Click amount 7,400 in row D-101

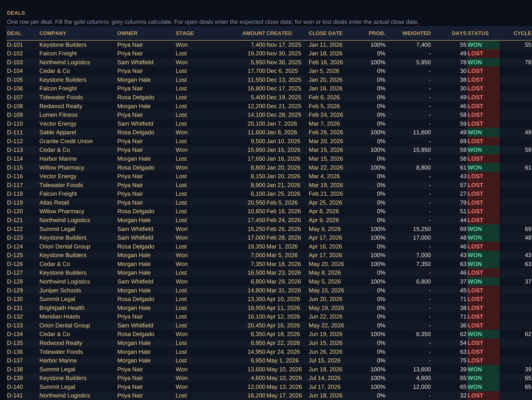[x=258, y=45]
